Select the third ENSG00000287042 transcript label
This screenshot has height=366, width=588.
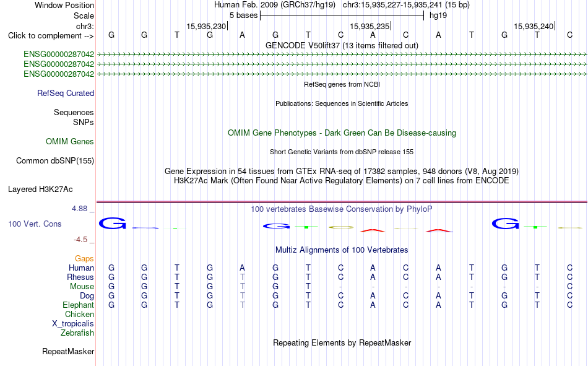pos(59,74)
